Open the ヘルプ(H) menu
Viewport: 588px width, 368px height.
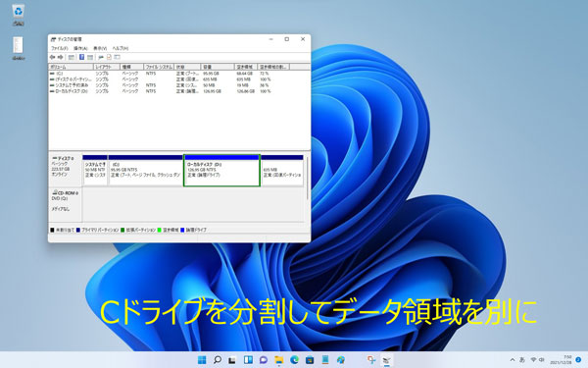[120, 48]
